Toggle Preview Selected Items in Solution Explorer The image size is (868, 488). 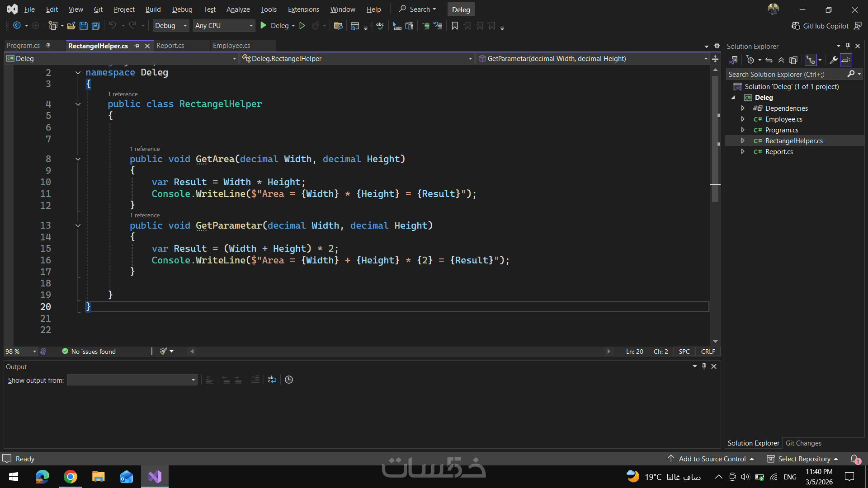click(846, 60)
